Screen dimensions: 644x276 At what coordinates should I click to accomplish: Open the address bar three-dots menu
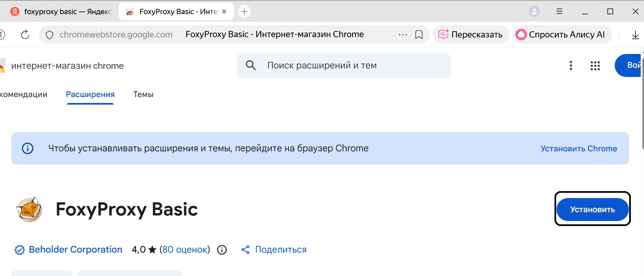click(403, 35)
